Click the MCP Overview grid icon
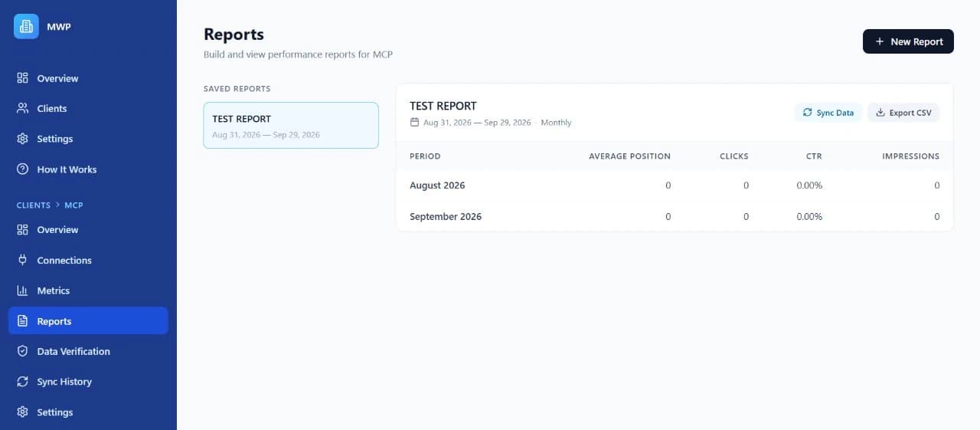 point(22,230)
